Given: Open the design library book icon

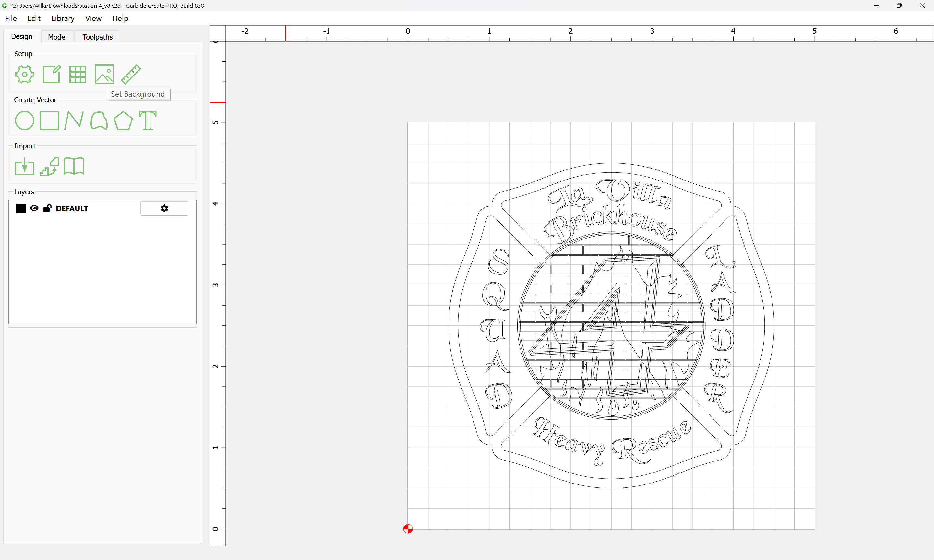Looking at the screenshot, I should (74, 167).
